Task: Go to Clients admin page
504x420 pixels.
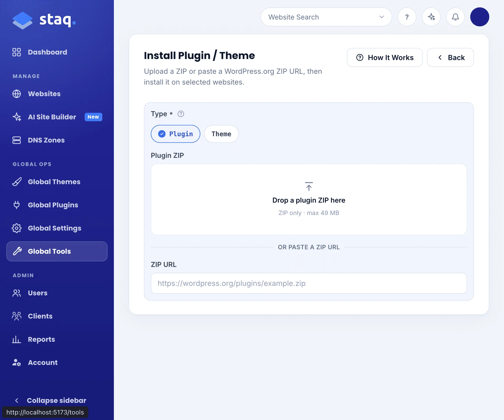Action: (57, 316)
